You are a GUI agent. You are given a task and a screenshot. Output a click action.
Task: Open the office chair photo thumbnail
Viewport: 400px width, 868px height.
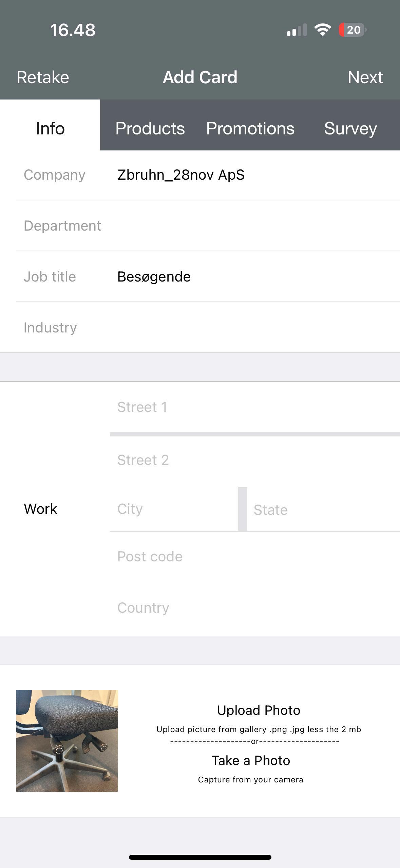pos(67,741)
